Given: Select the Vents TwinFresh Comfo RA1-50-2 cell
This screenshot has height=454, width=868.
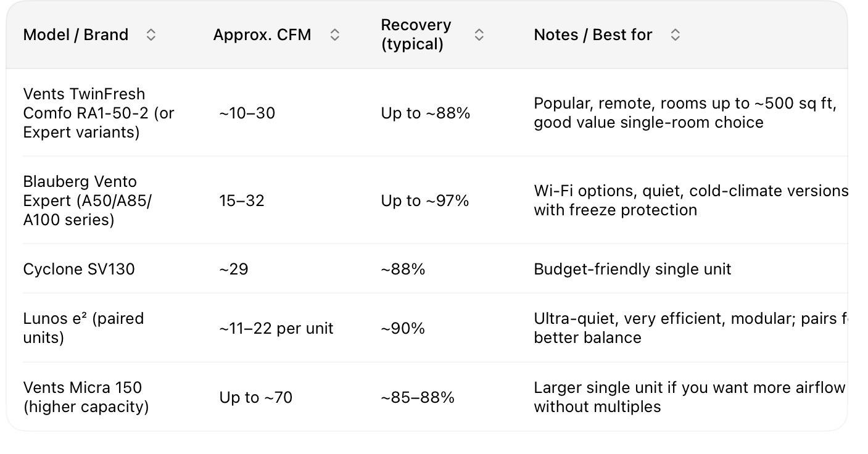Looking at the screenshot, I should [99, 113].
